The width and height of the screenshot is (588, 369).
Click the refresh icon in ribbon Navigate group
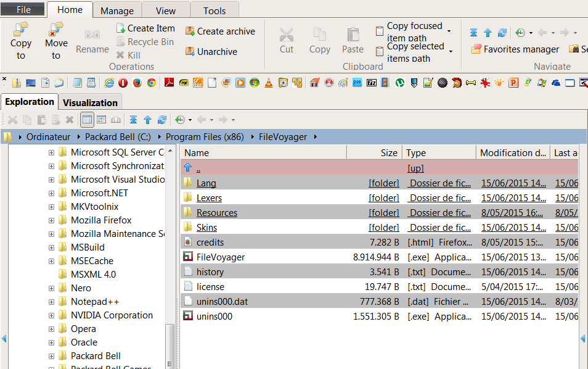pos(502,33)
